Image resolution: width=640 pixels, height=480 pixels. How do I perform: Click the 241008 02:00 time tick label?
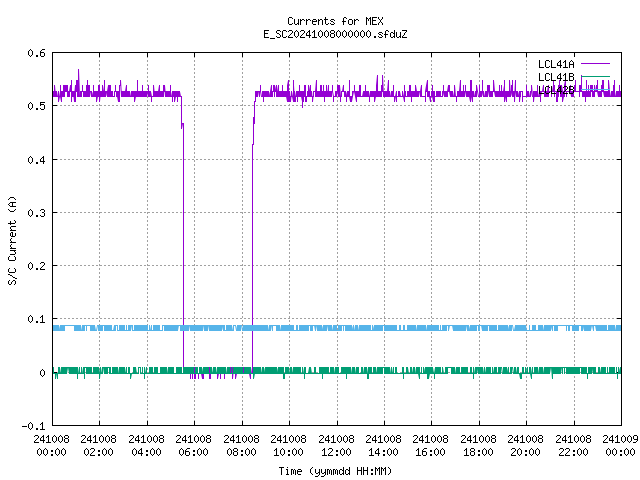[98, 445]
